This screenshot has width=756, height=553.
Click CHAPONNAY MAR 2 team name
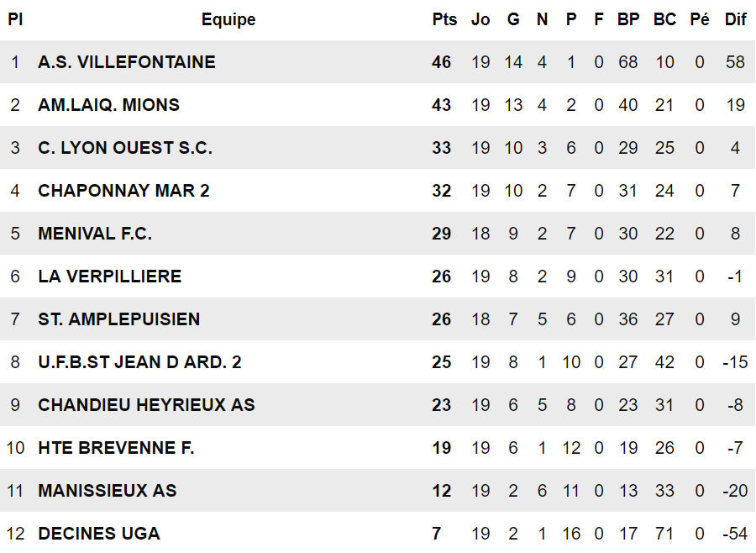tap(123, 191)
